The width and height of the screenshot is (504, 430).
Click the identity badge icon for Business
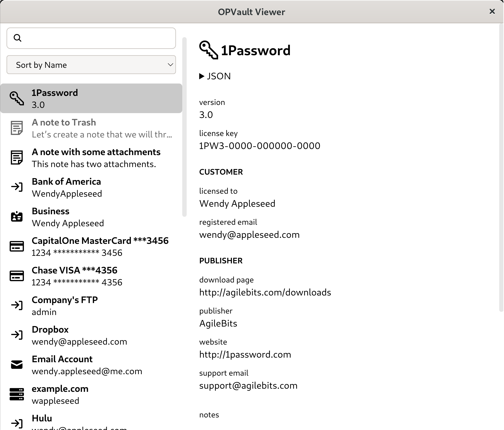coord(17,216)
